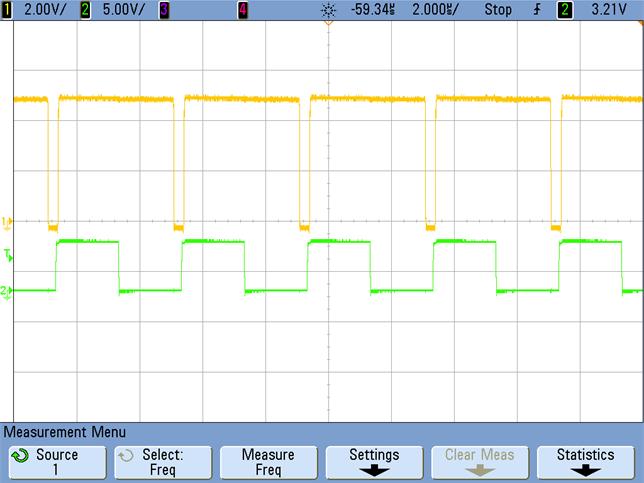Select the channel 4 pink indicator
The height and width of the screenshot is (483, 644).
(x=243, y=9)
